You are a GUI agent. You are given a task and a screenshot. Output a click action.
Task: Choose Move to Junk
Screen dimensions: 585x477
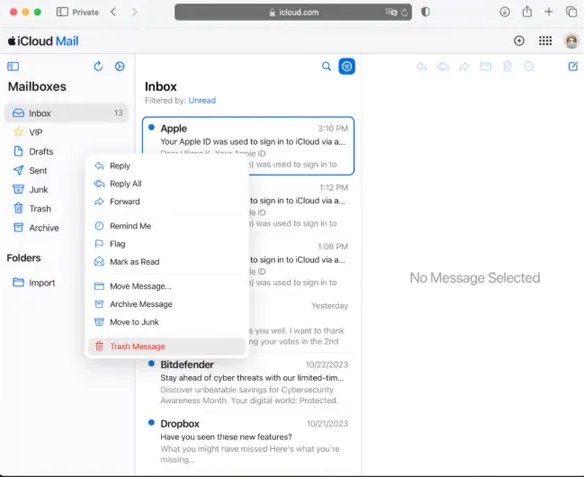(x=167, y=322)
